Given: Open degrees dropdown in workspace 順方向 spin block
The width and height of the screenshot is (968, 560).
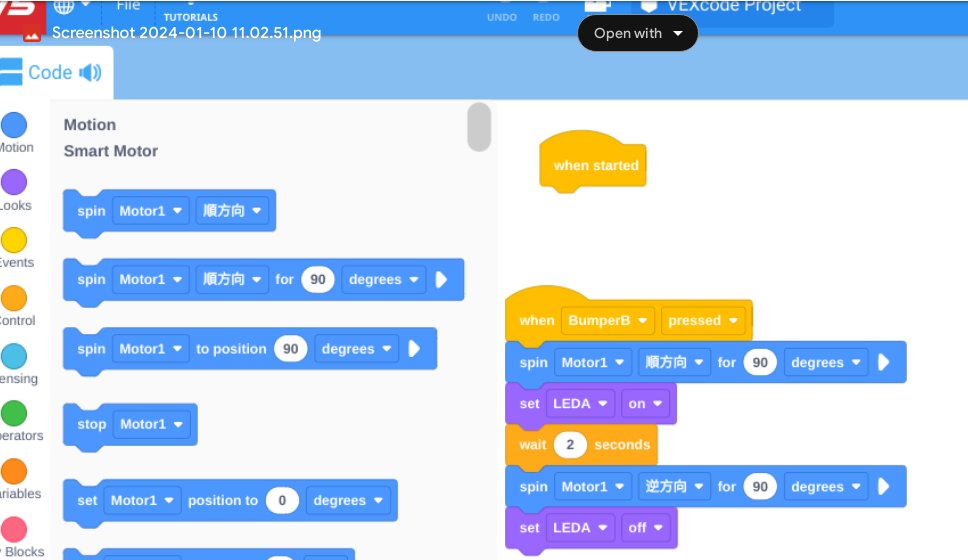Looking at the screenshot, I should pyautogui.click(x=825, y=362).
